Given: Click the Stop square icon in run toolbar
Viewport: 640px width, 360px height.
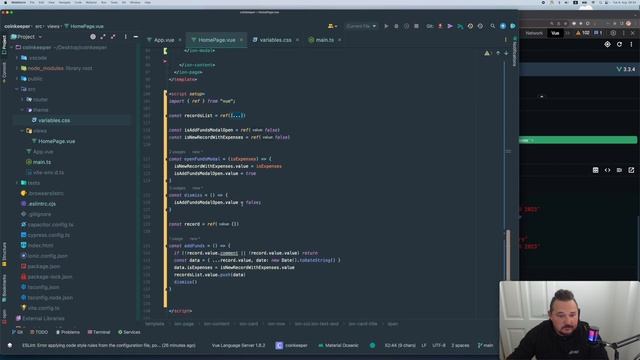Looking at the screenshot, I should [416, 26].
